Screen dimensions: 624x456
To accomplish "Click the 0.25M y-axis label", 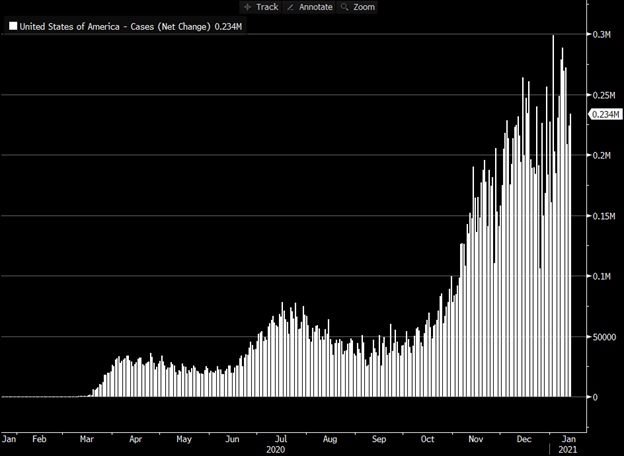I will click(603, 95).
